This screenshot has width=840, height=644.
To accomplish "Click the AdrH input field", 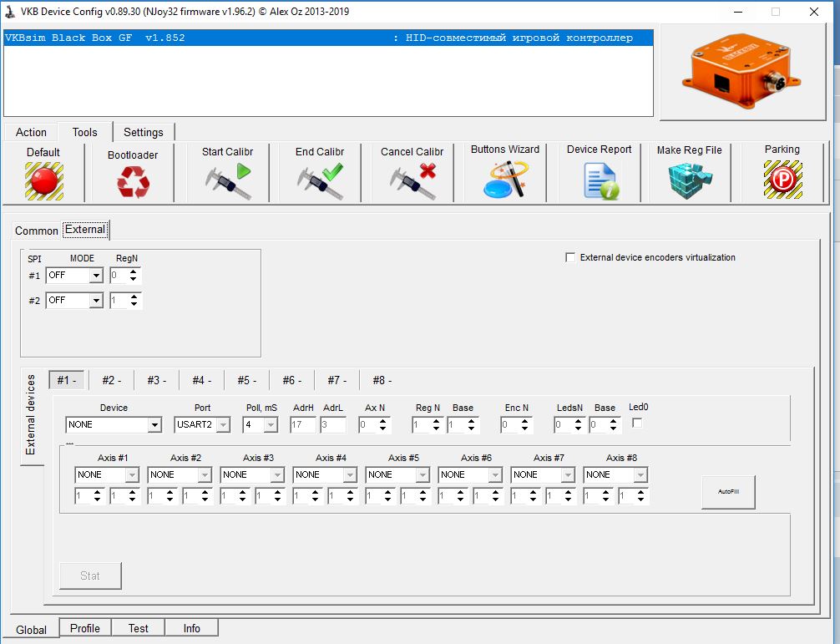I will tap(302, 425).
